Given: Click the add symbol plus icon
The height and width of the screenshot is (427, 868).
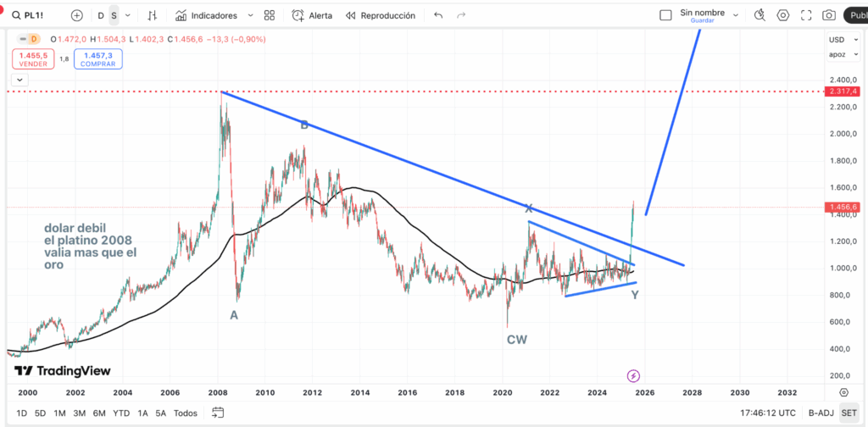Looking at the screenshot, I should pos(77,15).
